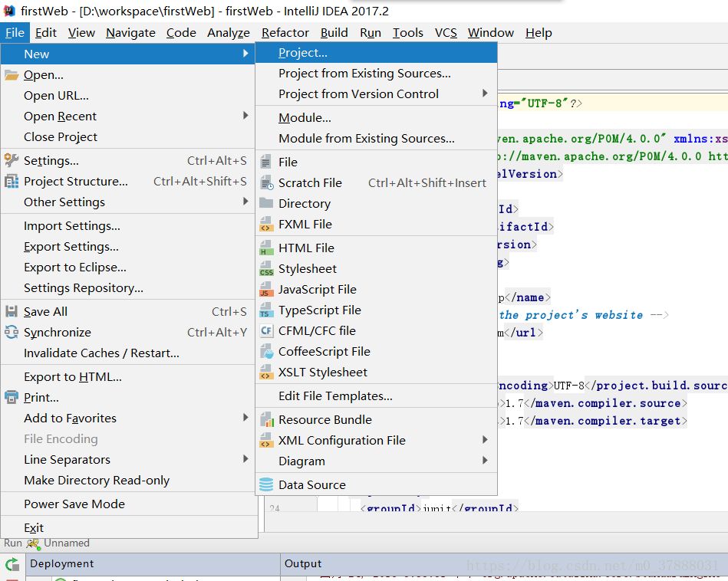Open the VCS menu
Image resolution: width=728 pixels, height=581 pixels.
coord(446,33)
